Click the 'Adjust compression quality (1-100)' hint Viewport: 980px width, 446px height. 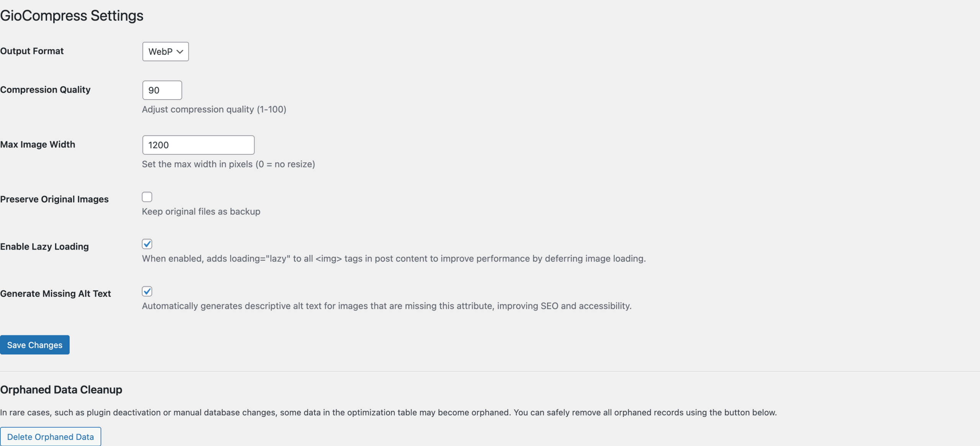click(x=214, y=109)
